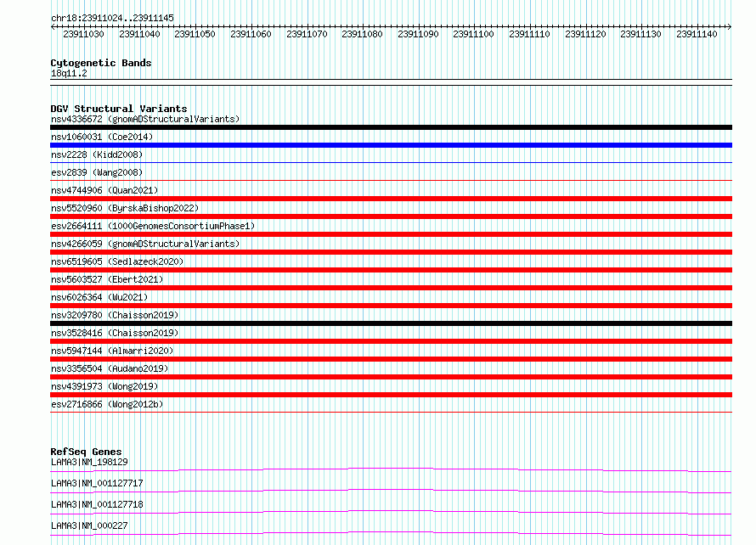Open transcript LAMA3|NM_001127717
The image size is (756, 545).
click(97, 483)
